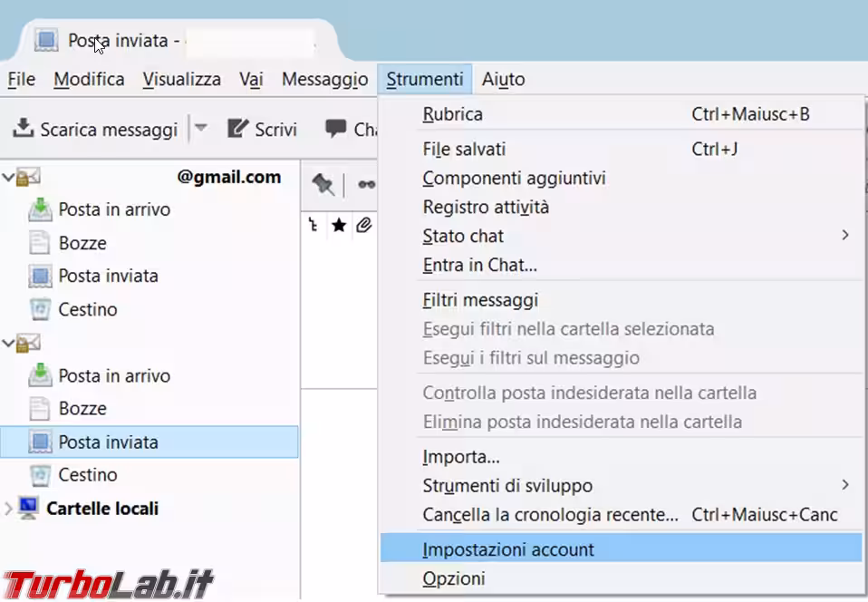Image resolution: width=868 pixels, height=602 pixels.
Task: Open Rubrica from Strumenti menu
Action: point(452,114)
